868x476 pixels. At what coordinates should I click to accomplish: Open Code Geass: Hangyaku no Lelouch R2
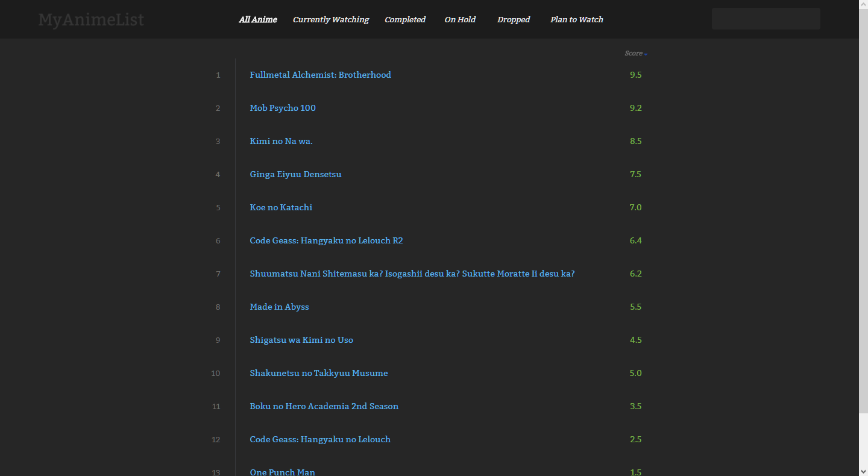click(326, 240)
